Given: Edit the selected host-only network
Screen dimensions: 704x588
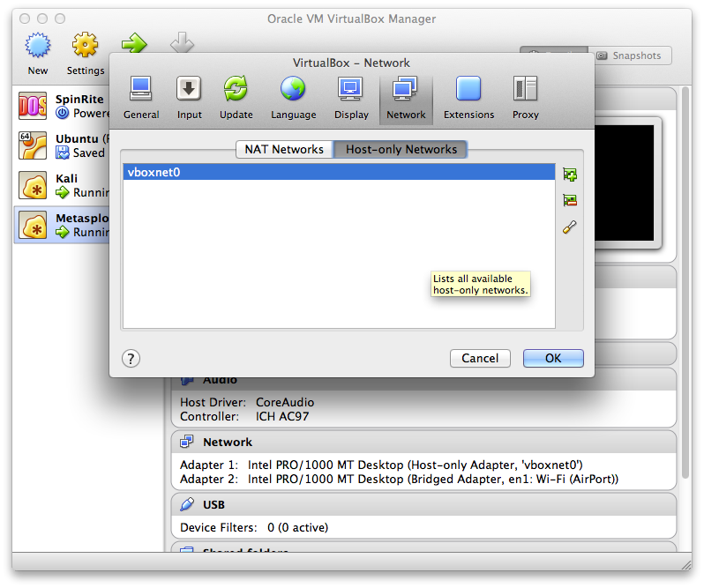Looking at the screenshot, I should point(570,227).
